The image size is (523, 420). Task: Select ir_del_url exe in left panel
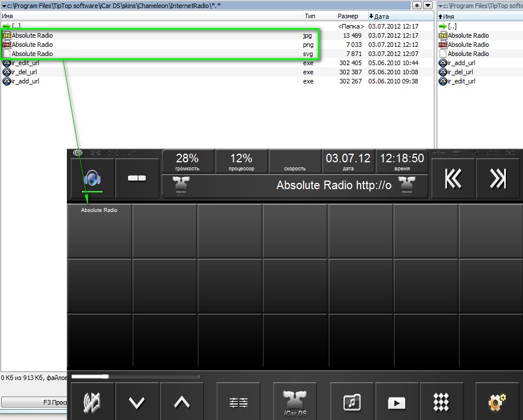[x=217, y=72]
